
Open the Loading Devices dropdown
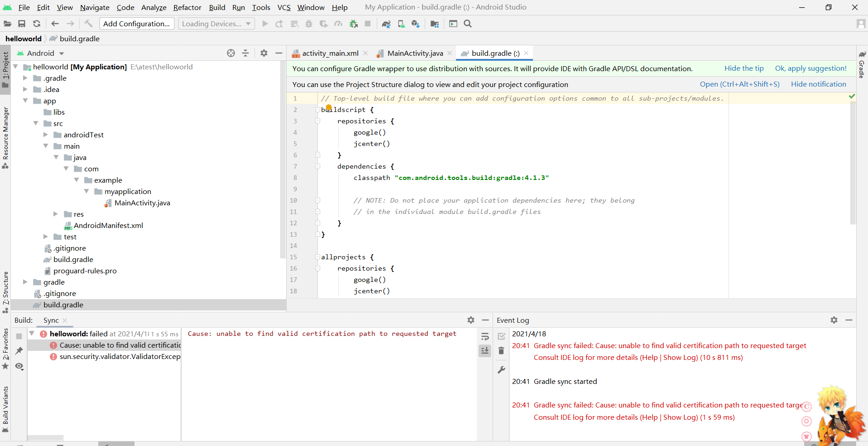click(216, 24)
